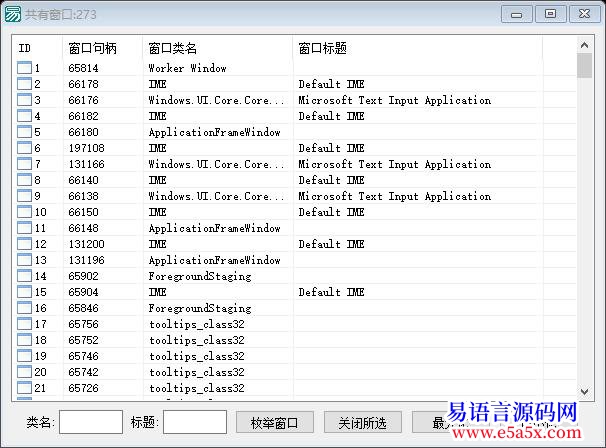606x448 pixels.
Task: Click Microsoft Text Input Application in row 3
Action: (x=395, y=100)
